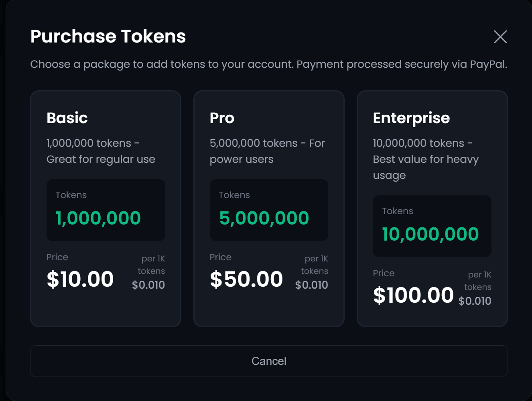Click the $50.00 Pro price
The height and width of the screenshot is (401, 532).
point(246,278)
